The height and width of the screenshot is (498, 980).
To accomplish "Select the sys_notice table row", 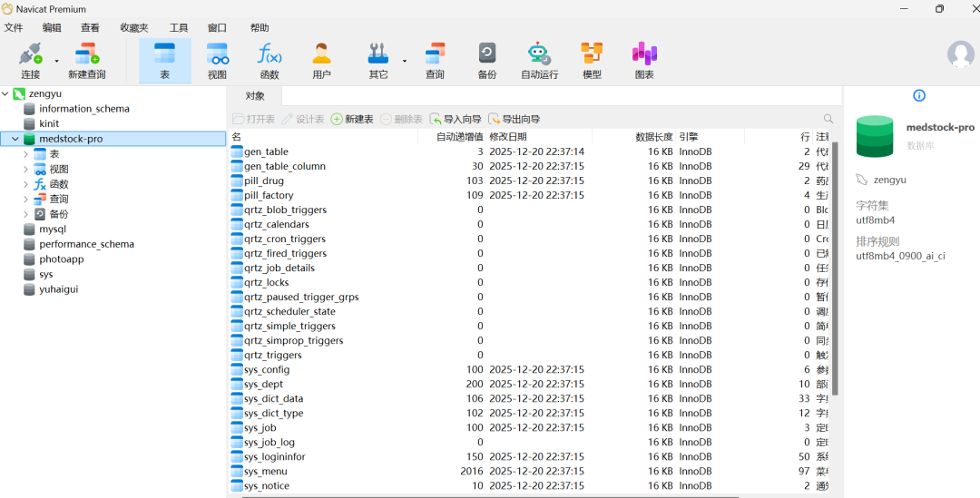I will pyautogui.click(x=531, y=485).
